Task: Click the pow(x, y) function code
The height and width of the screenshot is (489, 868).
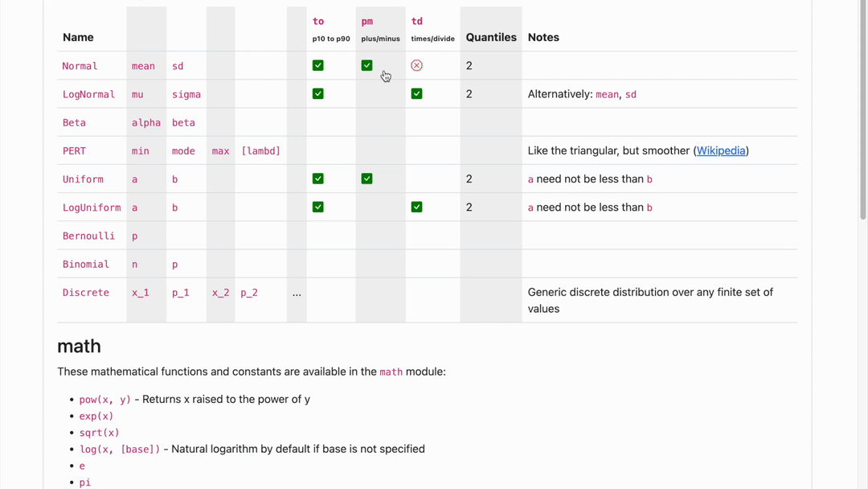Action: (104, 400)
